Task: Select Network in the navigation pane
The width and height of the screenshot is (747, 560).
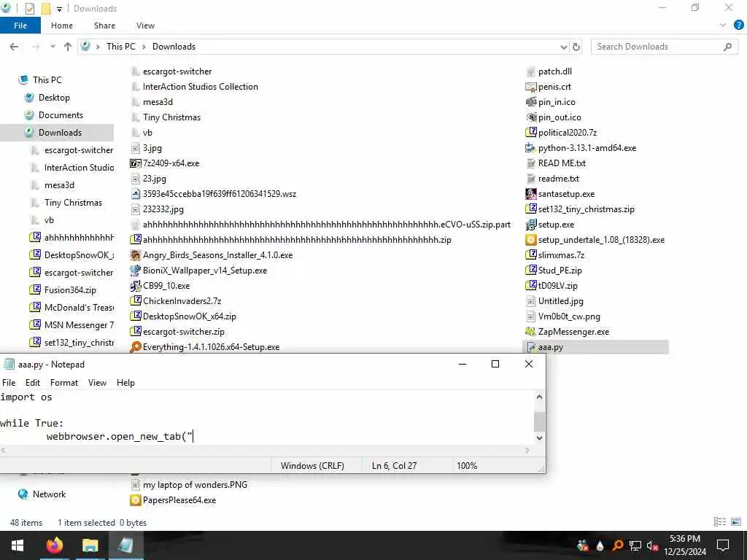Action: tap(49, 494)
